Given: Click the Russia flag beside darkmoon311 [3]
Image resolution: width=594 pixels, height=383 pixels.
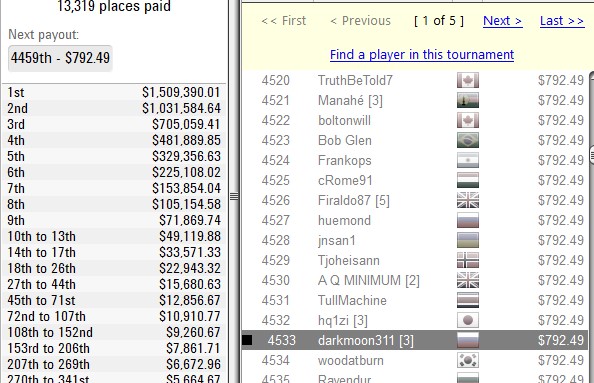Looking at the screenshot, I should click(468, 340).
